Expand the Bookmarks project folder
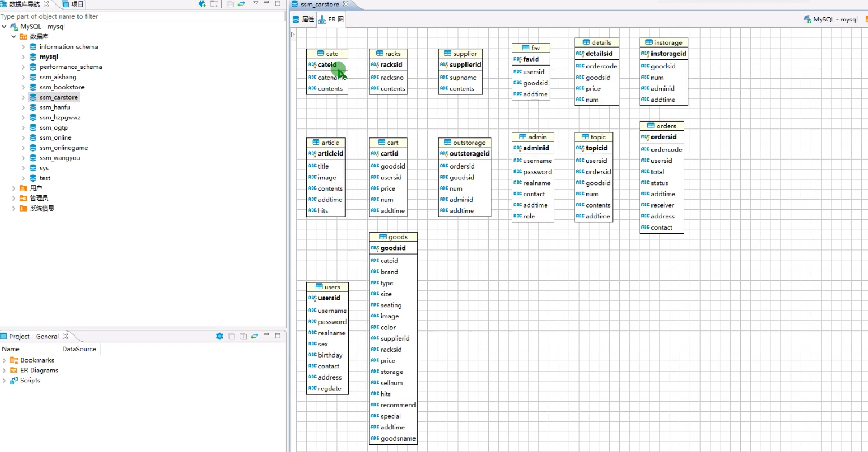Screen dimensions: 868x452 [5, 360]
